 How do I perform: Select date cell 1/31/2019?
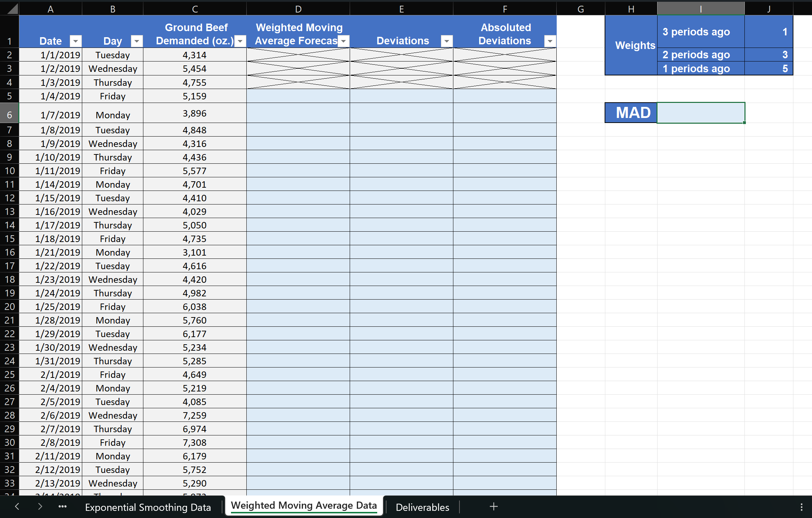[50, 361]
